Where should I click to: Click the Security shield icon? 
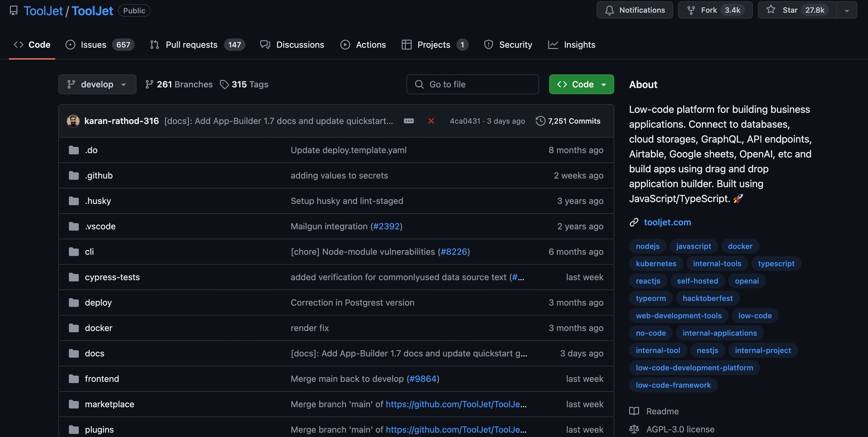coord(489,45)
